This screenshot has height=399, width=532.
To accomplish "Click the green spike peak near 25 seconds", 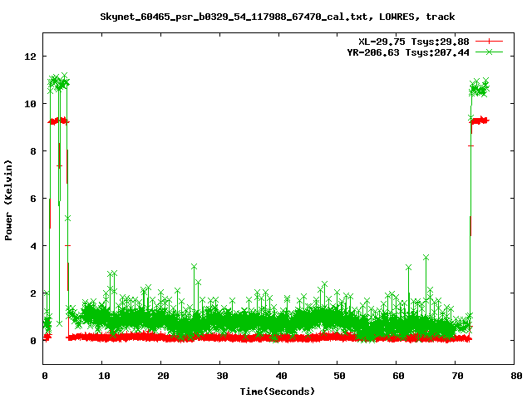I will (194, 267).
